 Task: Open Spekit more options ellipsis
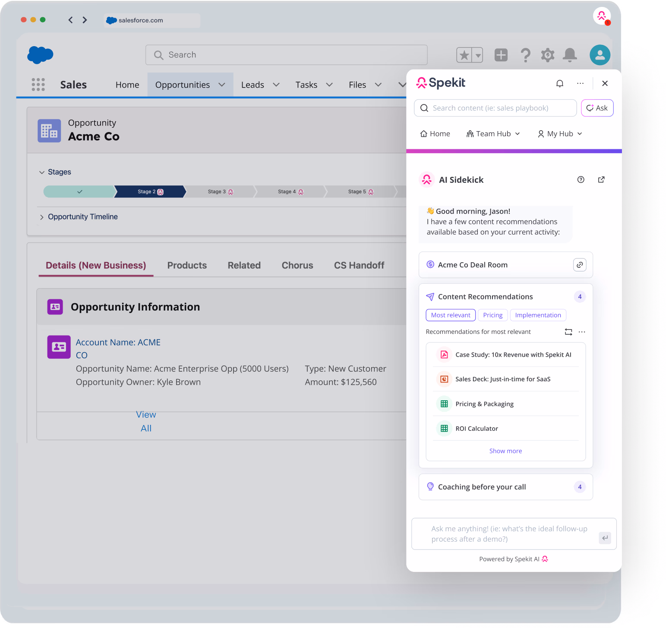point(580,83)
